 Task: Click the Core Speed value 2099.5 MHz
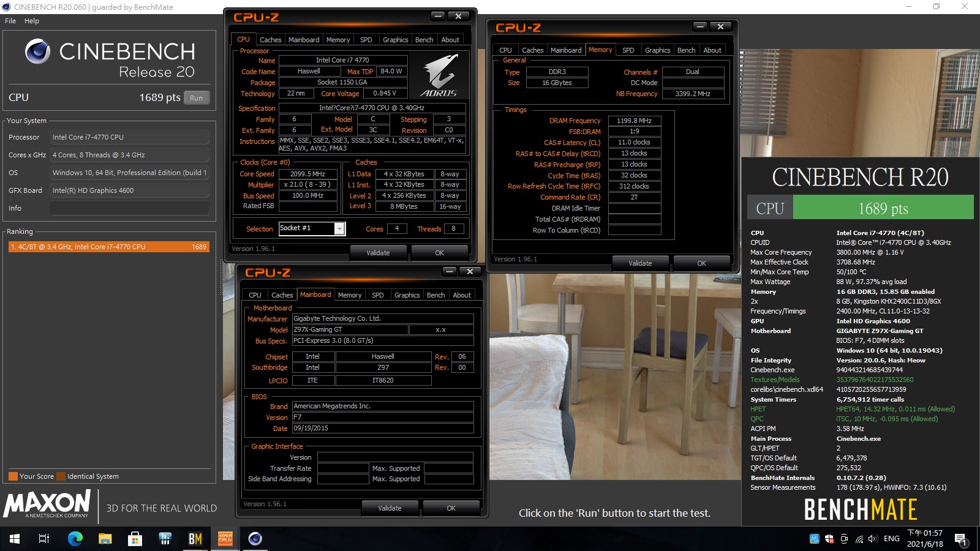click(x=307, y=174)
